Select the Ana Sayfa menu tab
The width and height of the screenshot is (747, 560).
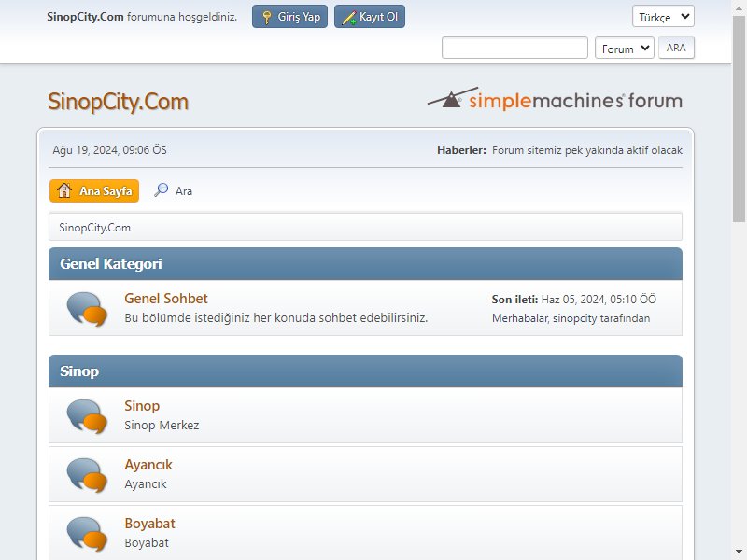click(94, 191)
